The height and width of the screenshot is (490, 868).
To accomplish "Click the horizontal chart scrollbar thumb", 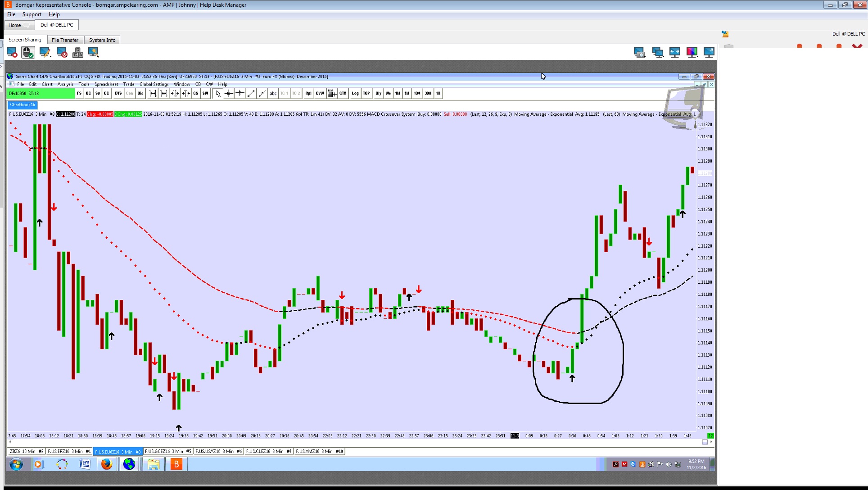I will point(705,442).
